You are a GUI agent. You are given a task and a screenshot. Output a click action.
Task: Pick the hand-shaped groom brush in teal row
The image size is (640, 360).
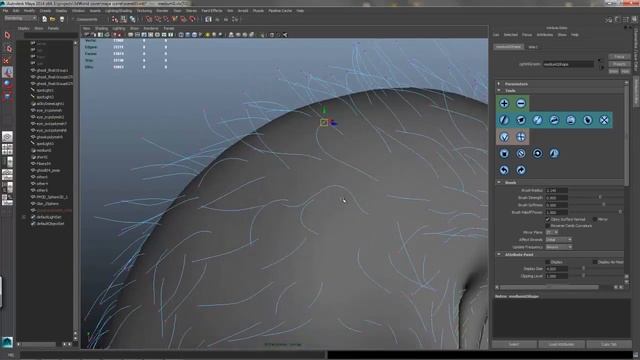pos(587,120)
